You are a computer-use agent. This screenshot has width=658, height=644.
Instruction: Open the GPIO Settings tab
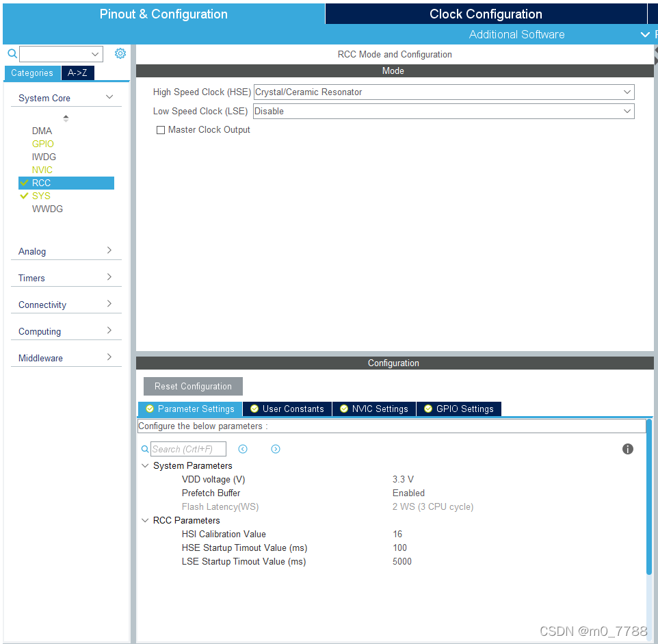[459, 409]
